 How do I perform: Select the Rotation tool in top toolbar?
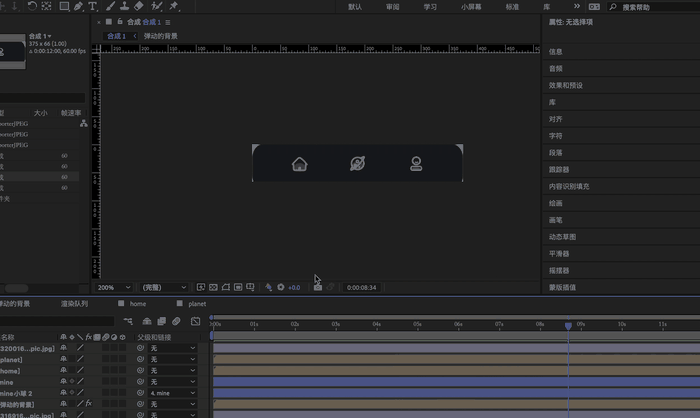[32, 6]
